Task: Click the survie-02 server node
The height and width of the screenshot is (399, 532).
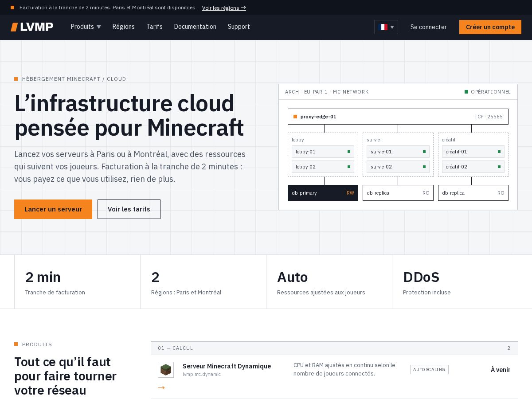Action: [x=398, y=167]
